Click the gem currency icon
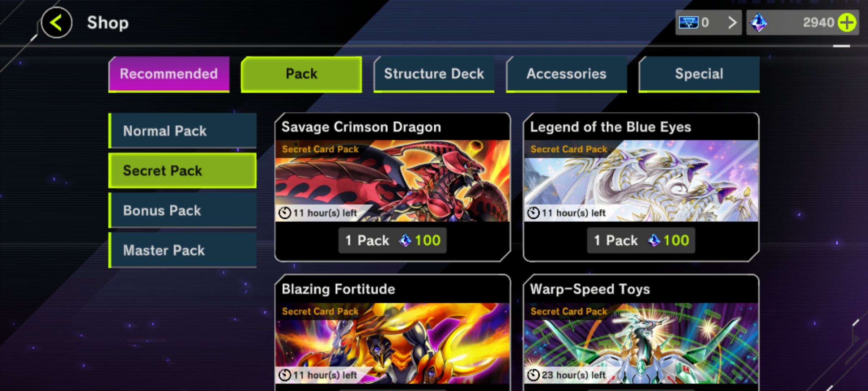 pos(758,23)
